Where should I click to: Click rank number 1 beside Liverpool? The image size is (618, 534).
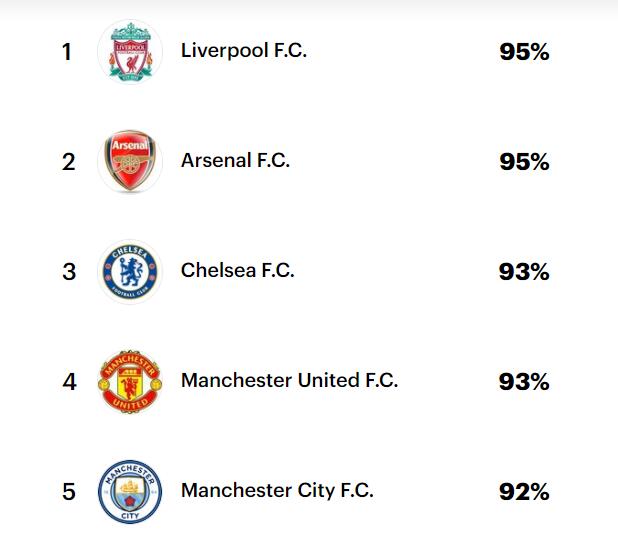(67, 52)
